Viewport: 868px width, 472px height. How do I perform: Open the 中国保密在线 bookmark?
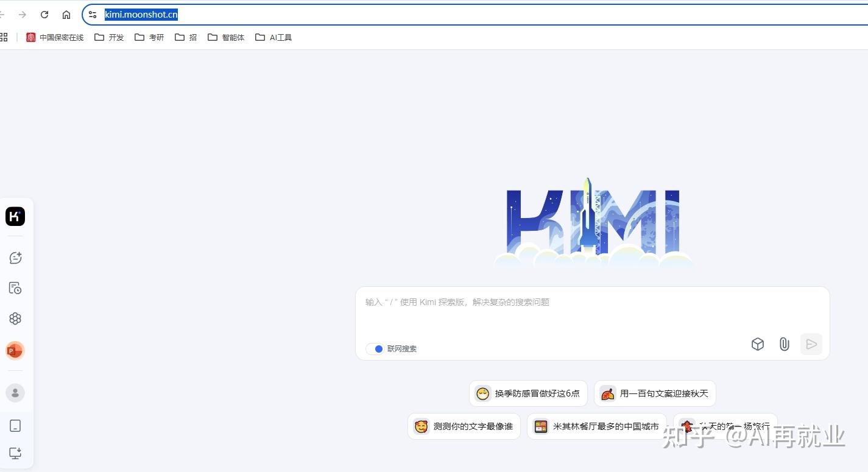(54, 37)
